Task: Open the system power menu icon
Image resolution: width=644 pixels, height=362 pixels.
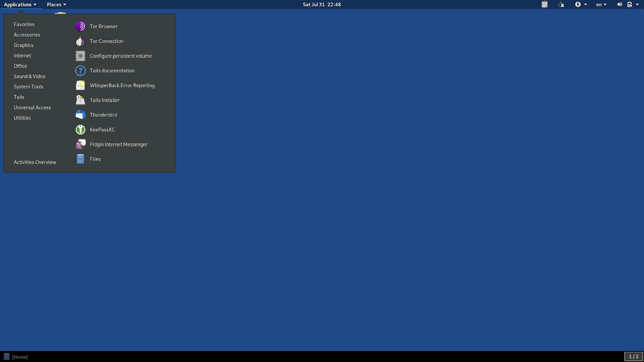Action: point(630,4)
